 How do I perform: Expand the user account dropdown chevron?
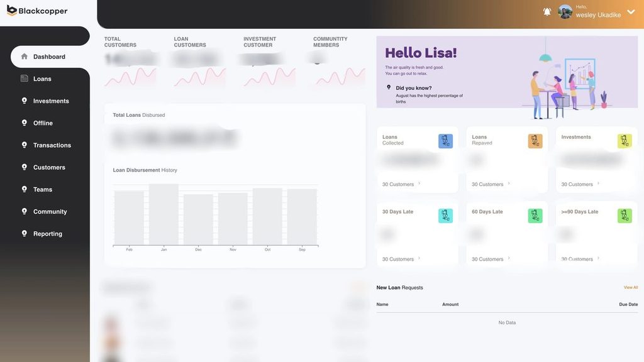tap(631, 12)
